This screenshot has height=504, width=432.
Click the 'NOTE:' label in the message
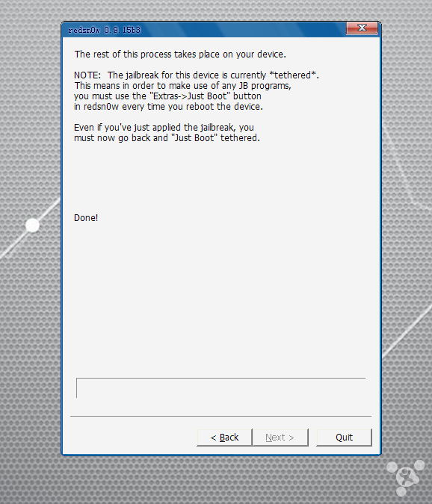point(87,75)
